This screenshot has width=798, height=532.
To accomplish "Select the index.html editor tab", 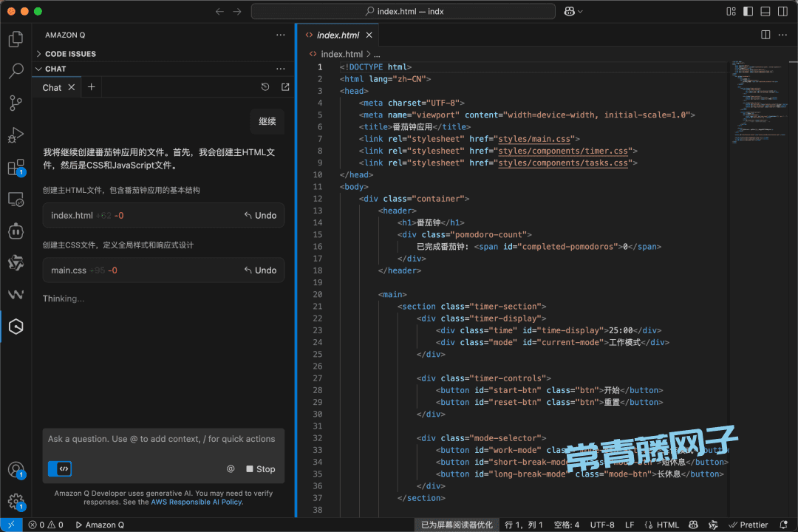I will 338,35.
